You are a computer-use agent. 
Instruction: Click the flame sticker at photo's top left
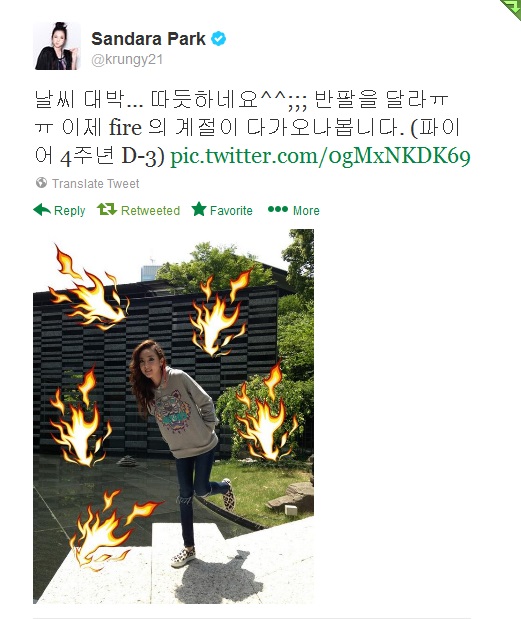click(x=88, y=289)
